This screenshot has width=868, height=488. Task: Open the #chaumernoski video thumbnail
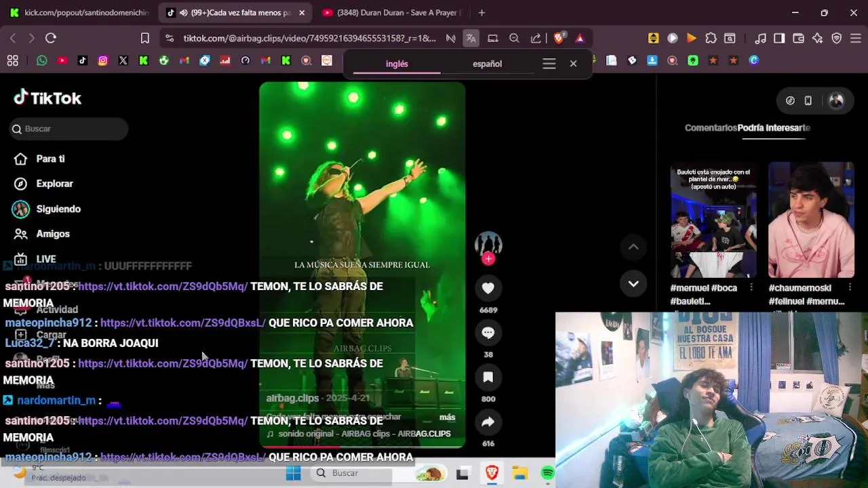coord(811,220)
